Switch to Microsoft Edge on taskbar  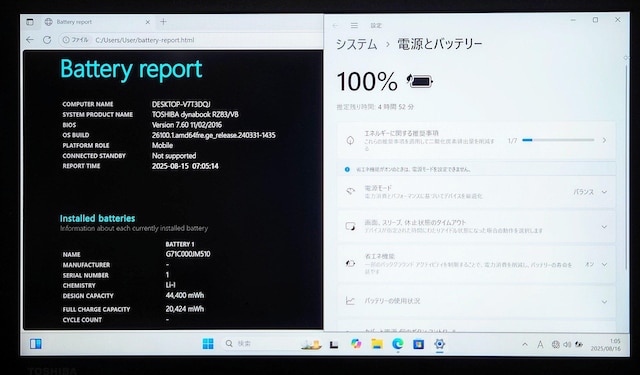click(x=398, y=344)
